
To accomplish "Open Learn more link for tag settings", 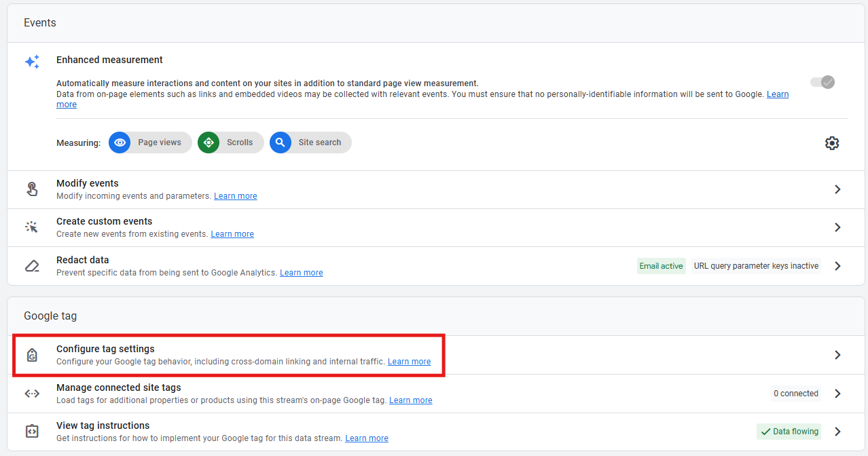I will click(x=410, y=362).
